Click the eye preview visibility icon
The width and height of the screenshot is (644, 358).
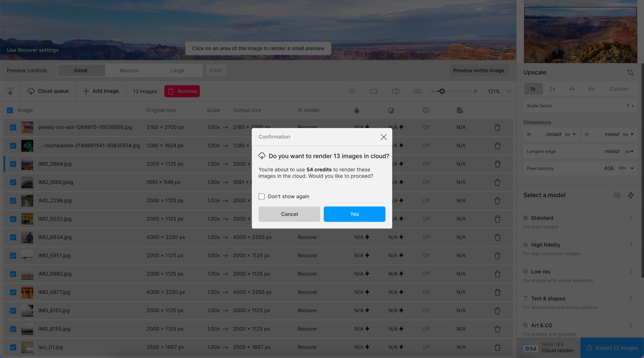(352, 91)
